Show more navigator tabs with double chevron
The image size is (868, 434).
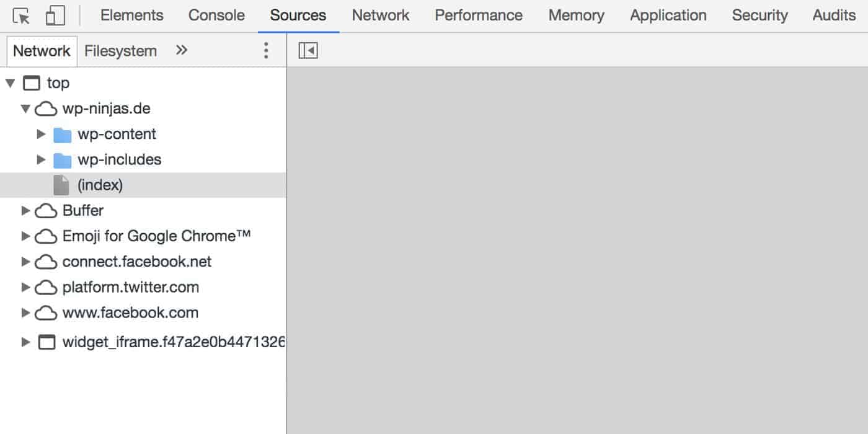[182, 50]
